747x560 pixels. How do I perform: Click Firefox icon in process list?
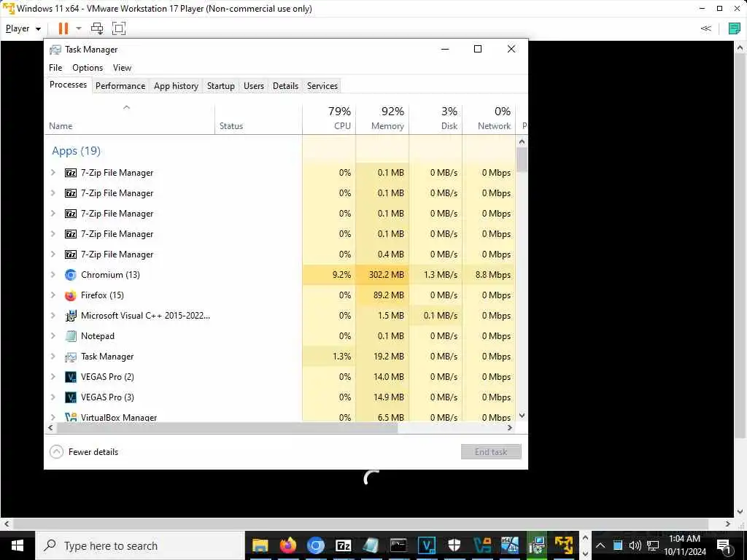(71, 295)
